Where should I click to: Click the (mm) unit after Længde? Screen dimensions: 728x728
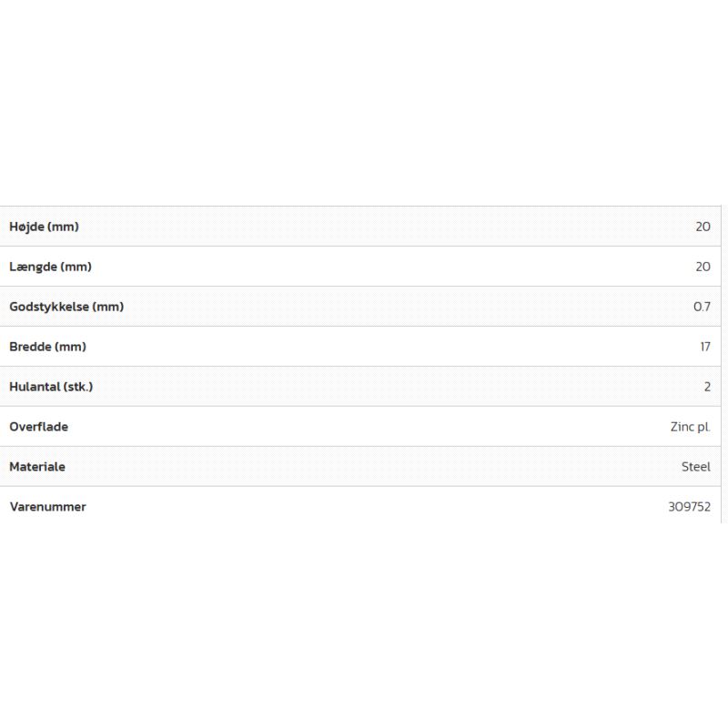(x=76, y=267)
